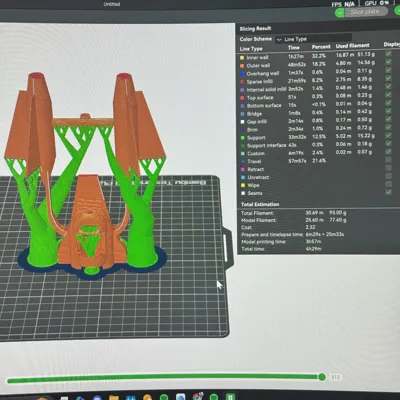Click the Percent column header

(x=321, y=47)
